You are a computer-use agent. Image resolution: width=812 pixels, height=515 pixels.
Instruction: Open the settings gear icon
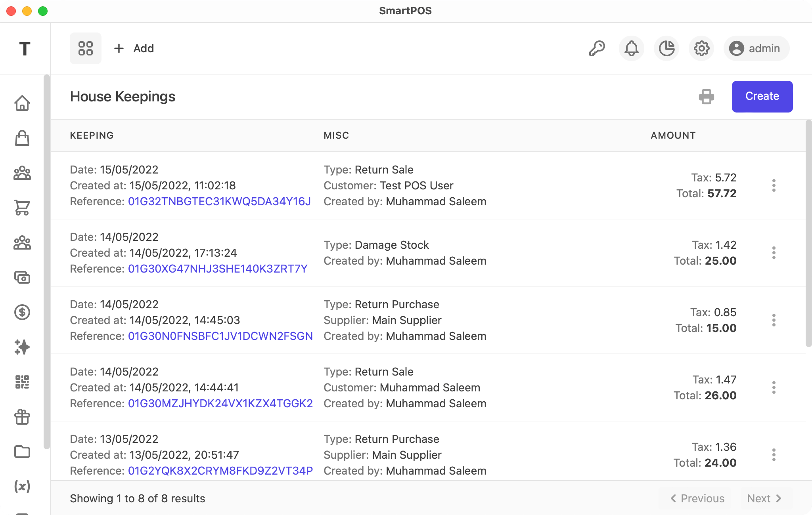pyautogui.click(x=701, y=48)
